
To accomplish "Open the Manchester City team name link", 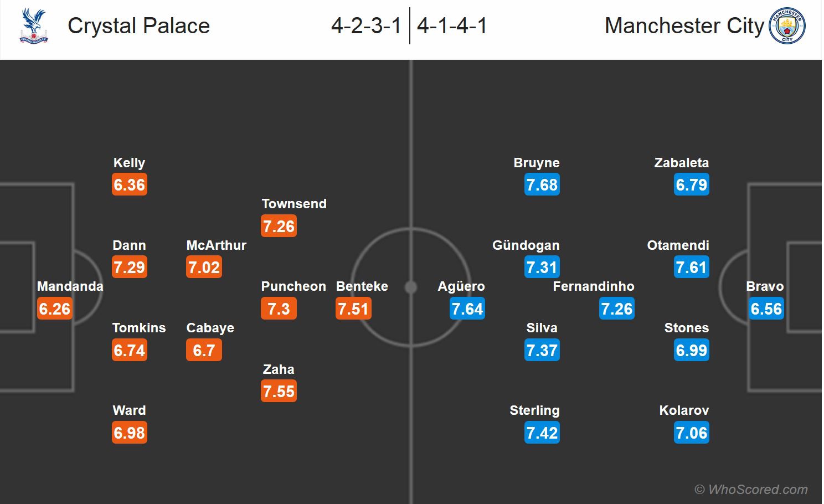I will coord(684,26).
